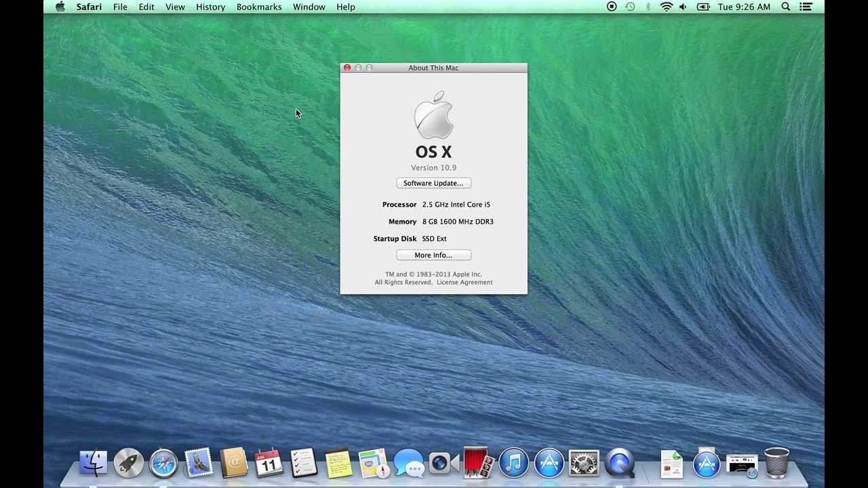The height and width of the screenshot is (488, 868).
Task: Click the More Info... button
Action: point(433,255)
